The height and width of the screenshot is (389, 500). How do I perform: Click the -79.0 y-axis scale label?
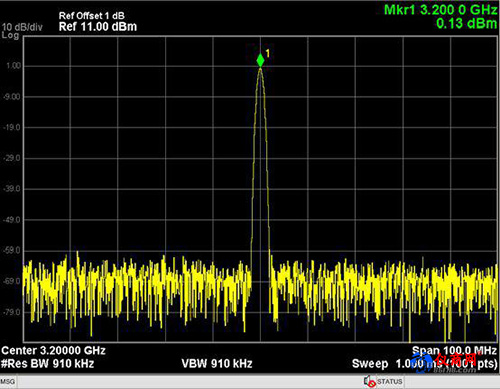(x=12, y=312)
